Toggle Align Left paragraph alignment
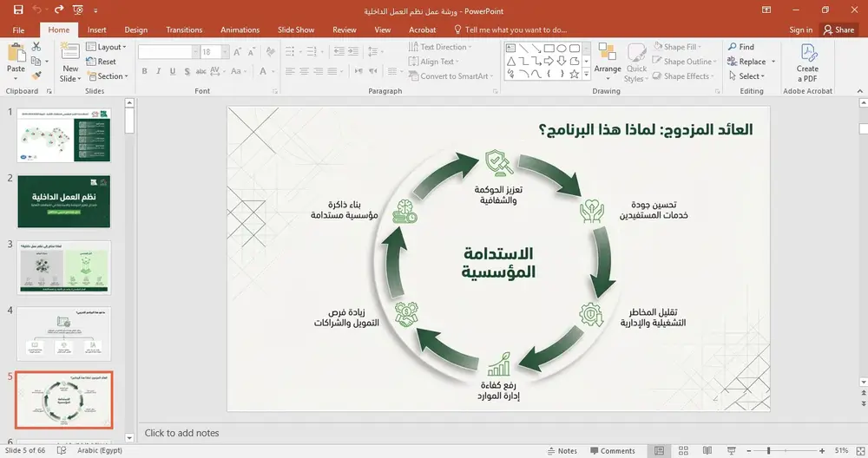The image size is (868, 458). [x=290, y=71]
